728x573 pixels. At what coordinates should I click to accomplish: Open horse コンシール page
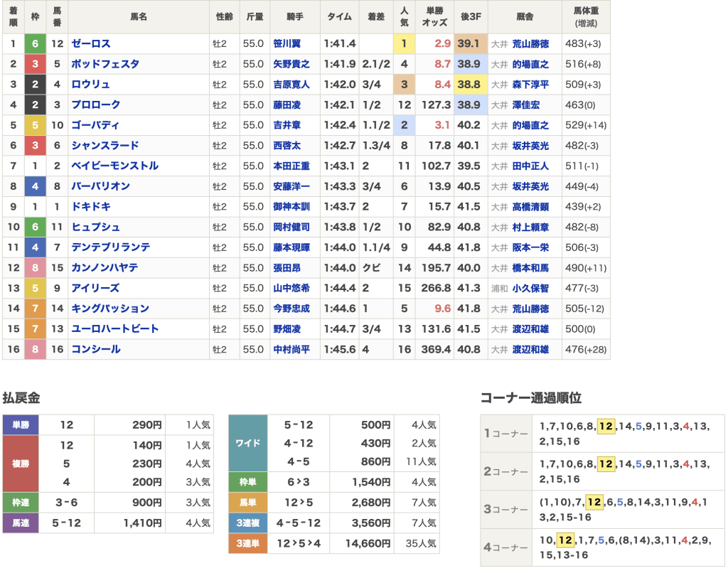tap(96, 350)
